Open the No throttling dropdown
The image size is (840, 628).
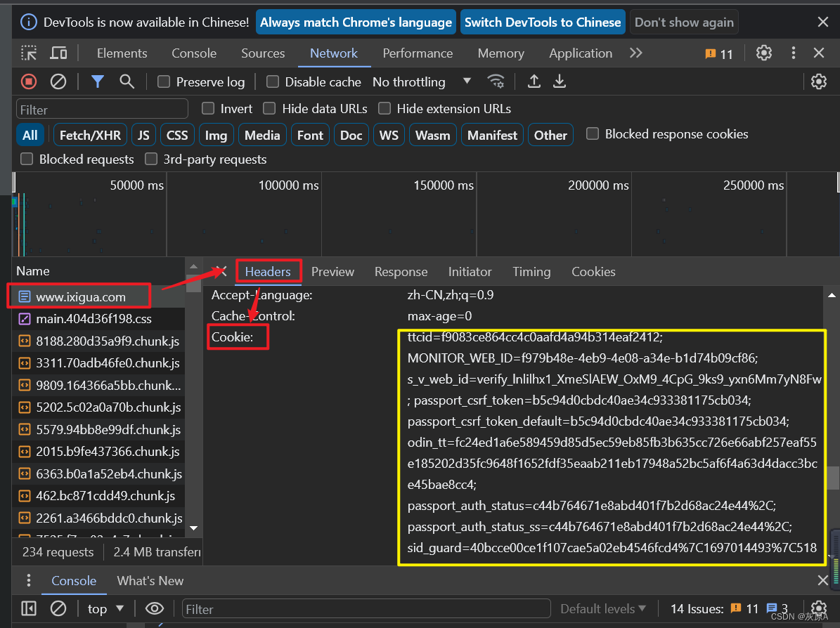(422, 81)
